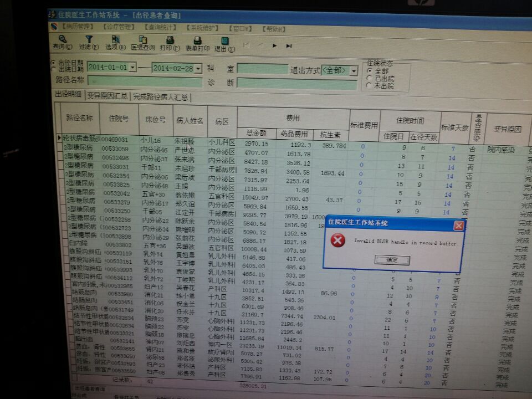
Task: Open the 诊疗管理 menu
Action: point(119,27)
